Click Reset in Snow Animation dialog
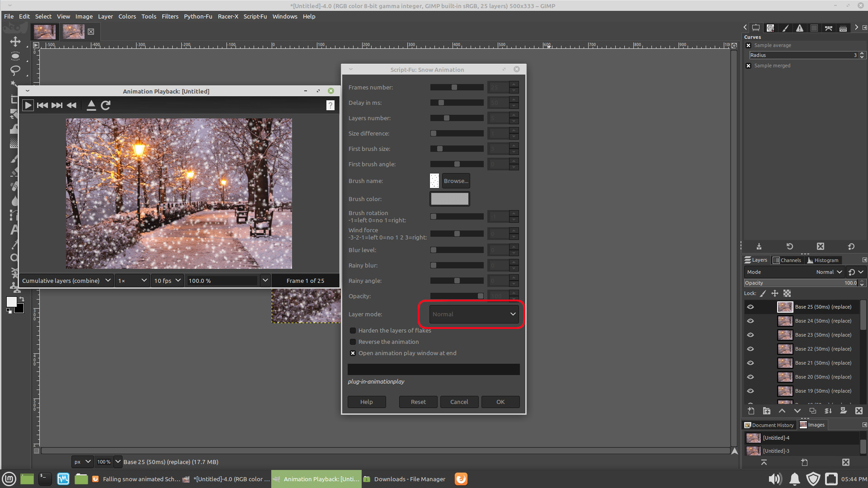 pyautogui.click(x=418, y=402)
